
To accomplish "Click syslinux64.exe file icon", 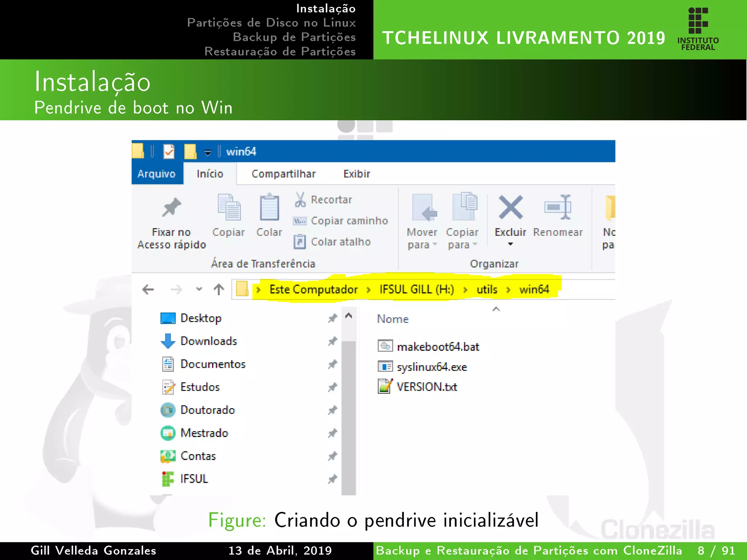I will (x=385, y=366).
